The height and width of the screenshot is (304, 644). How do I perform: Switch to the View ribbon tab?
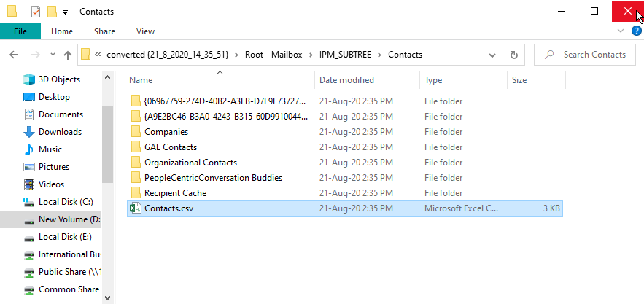145,31
